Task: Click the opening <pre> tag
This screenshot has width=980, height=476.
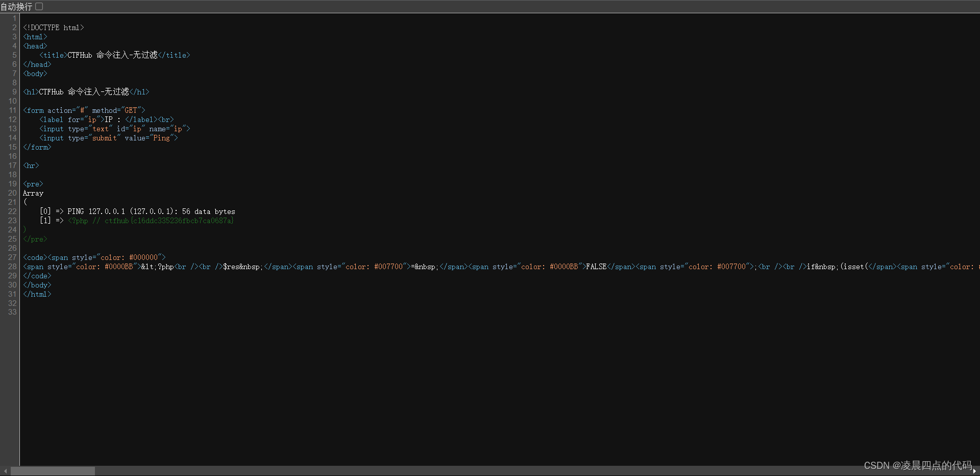Action: point(33,184)
